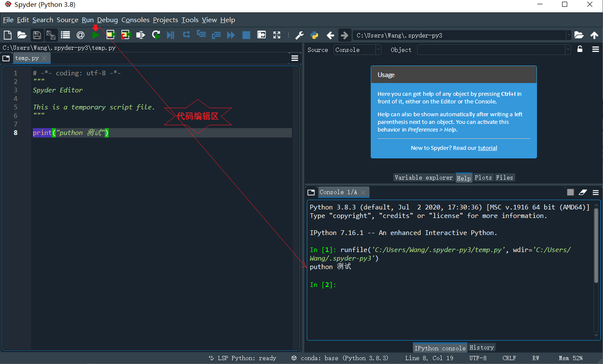Image resolution: width=603 pixels, height=364 pixels.
Task: Switch to the Plots tab
Action: (x=483, y=178)
